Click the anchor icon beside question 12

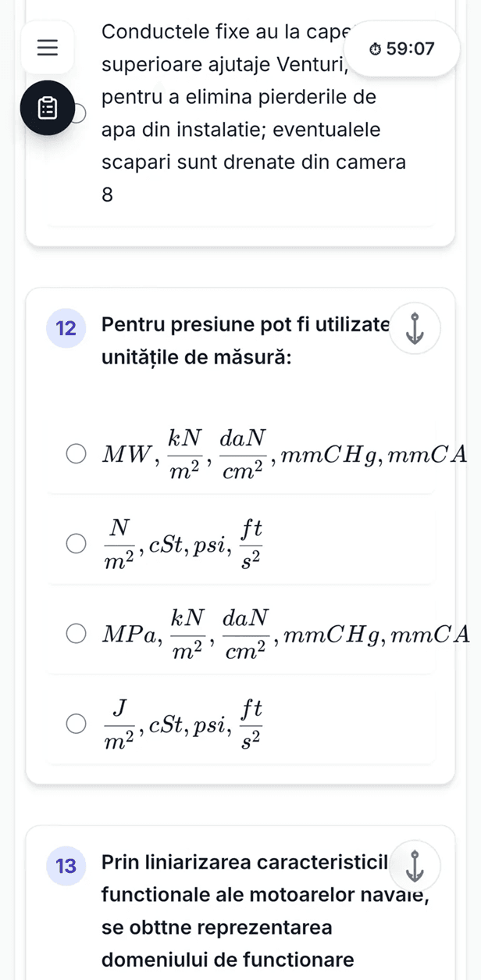(x=415, y=329)
